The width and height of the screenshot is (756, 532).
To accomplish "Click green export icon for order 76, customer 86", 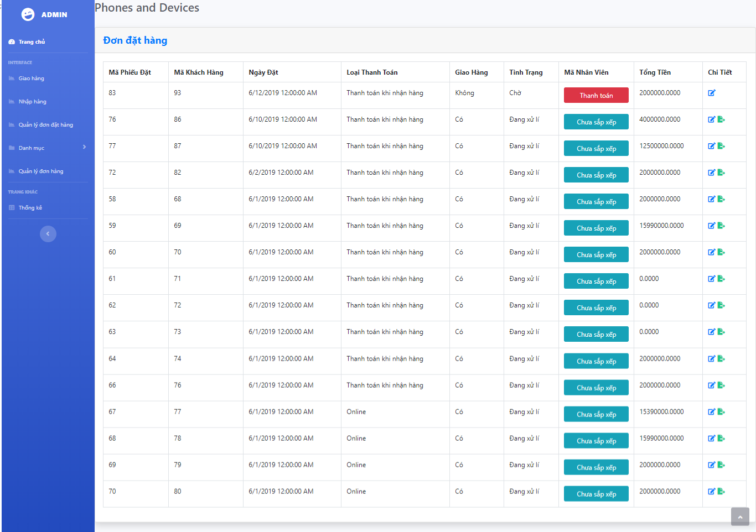I will pyautogui.click(x=721, y=119).
